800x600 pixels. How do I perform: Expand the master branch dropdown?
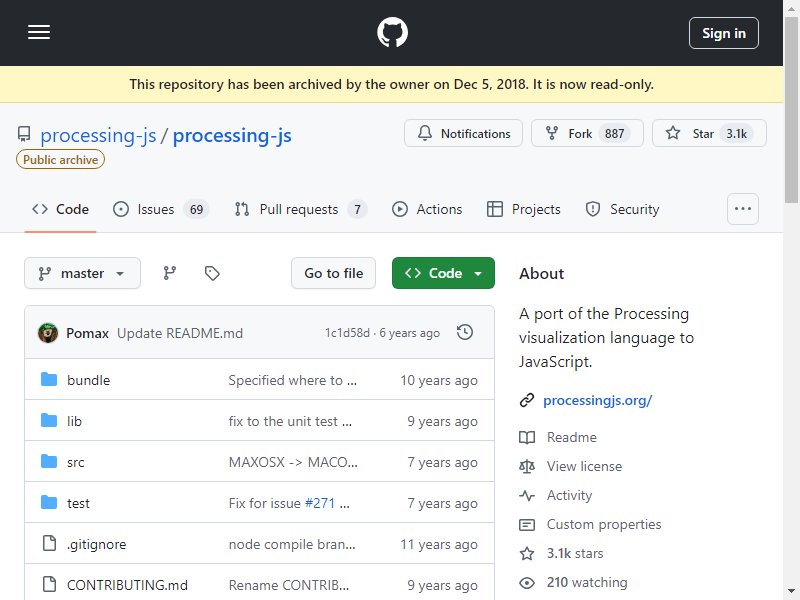tap(82, 273)
